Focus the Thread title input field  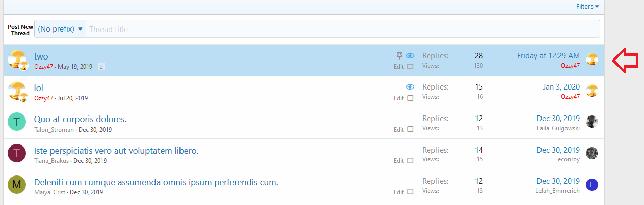342,29
